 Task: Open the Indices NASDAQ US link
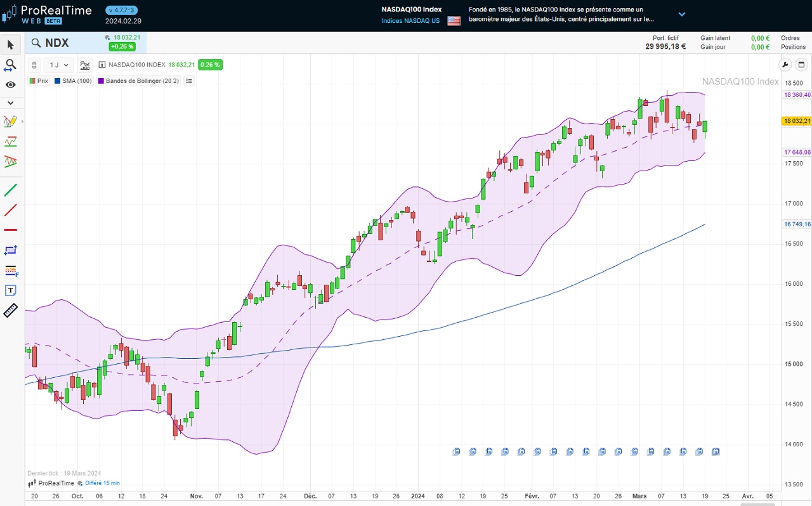410,21
